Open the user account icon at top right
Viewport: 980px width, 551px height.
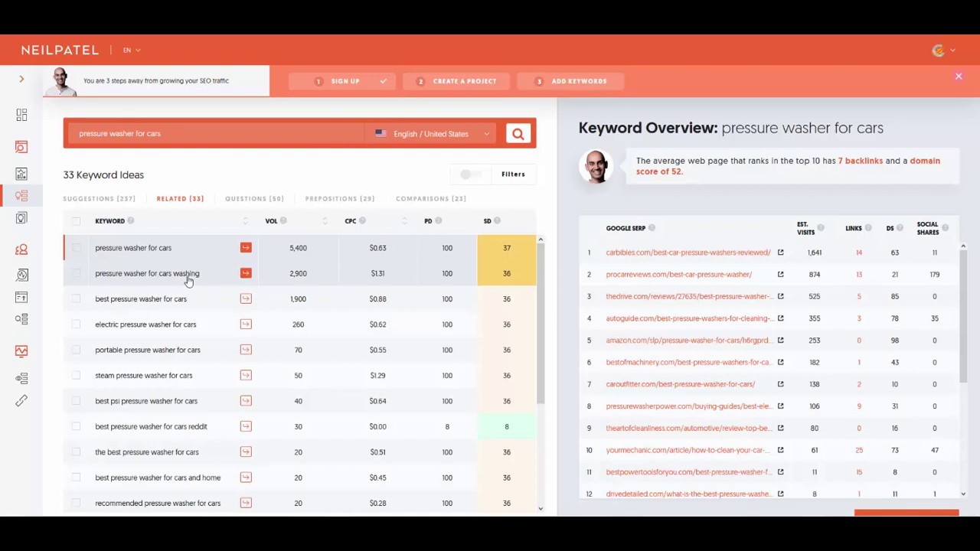(x=939, y=51)
